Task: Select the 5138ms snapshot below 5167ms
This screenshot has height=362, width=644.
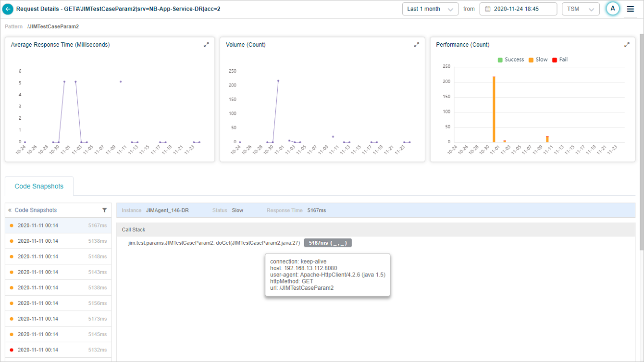Action: (x=58, y=241)
